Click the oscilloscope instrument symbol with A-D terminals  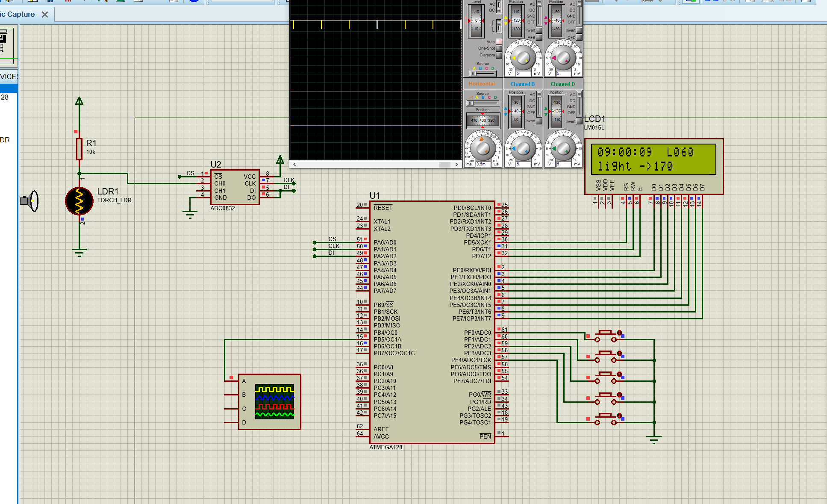269,402
